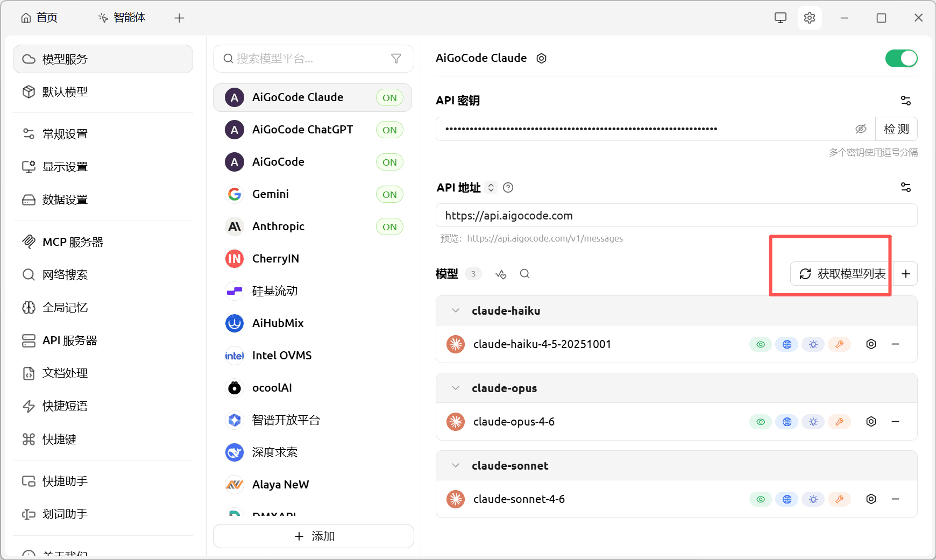
Task: Select the 深度求索 provider
Action: tap(313, 452)
